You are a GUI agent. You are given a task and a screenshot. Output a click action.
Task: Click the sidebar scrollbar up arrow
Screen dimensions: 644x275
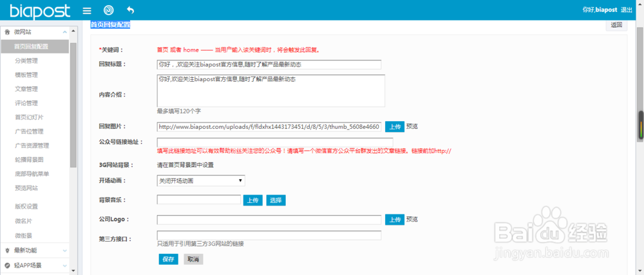(73, 31)
